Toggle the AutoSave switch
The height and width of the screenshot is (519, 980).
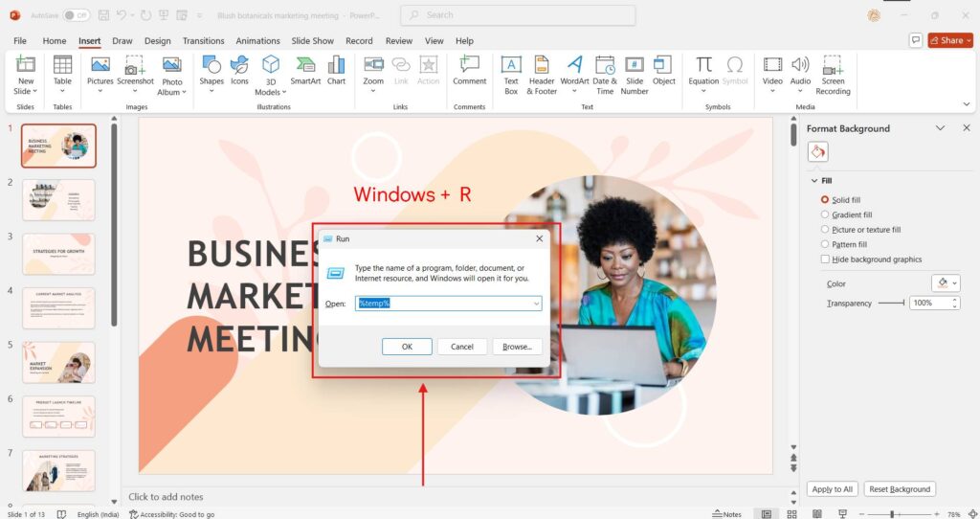(77, 15)
